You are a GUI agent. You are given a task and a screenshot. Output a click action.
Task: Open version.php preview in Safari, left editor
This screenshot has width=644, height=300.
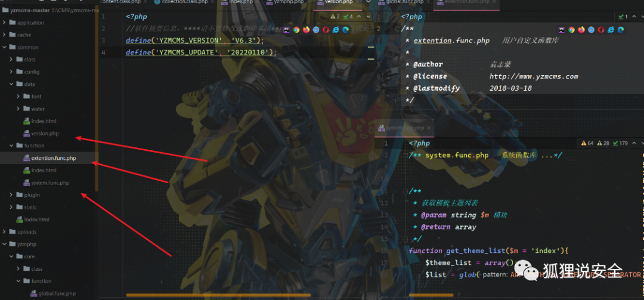[x=316, y=30]
